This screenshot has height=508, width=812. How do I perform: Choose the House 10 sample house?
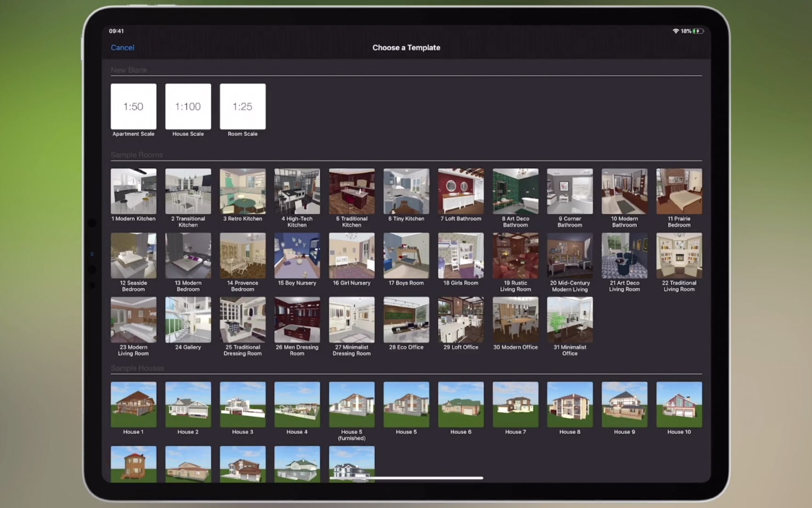click(679, 404)
